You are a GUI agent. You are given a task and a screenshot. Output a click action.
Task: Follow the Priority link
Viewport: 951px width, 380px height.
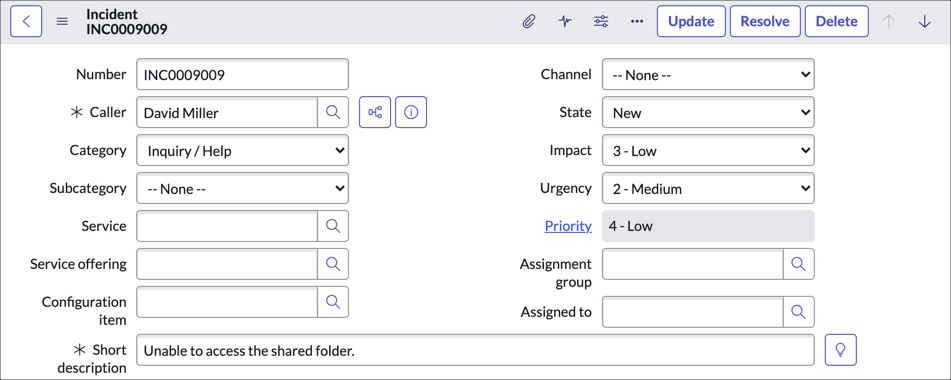pyautogui.click(x=568, y=226)
